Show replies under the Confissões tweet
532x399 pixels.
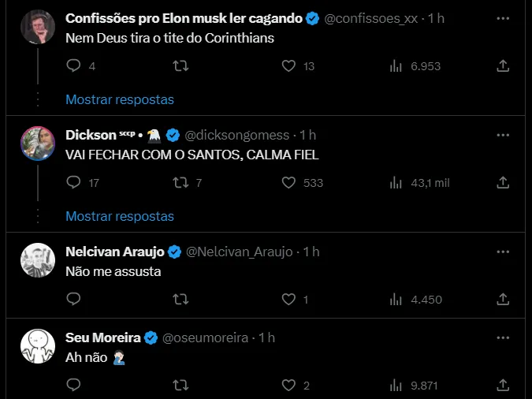[120, 99]
